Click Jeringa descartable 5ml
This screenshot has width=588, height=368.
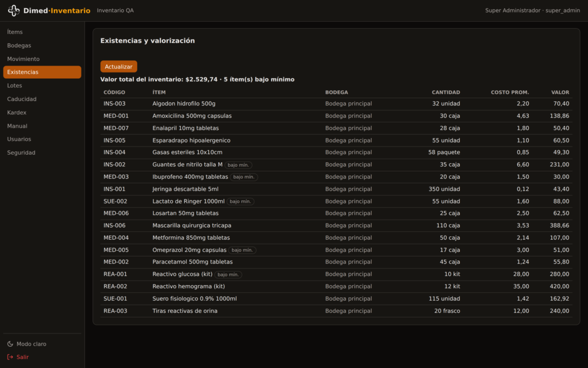pyautogui.click(x=185, y=189)
